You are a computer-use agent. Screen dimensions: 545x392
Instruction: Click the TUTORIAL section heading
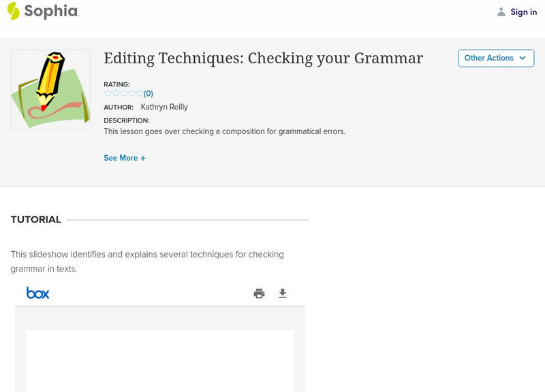[36, 220]
